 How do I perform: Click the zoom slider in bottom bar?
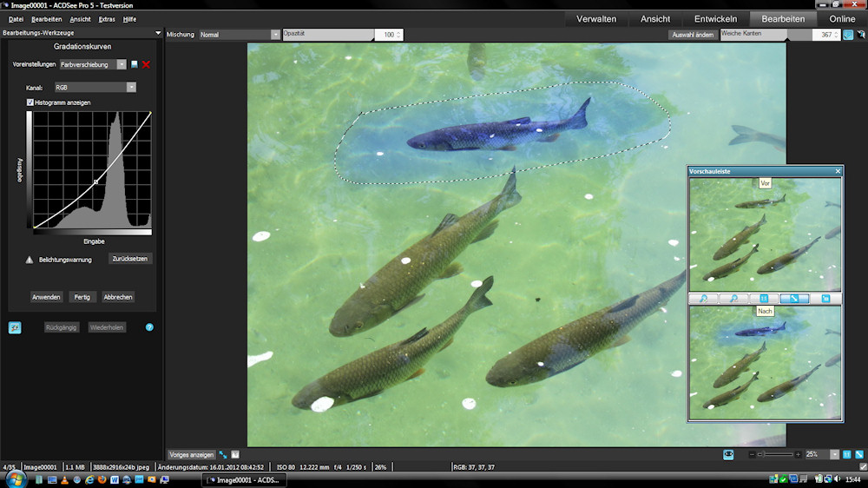(x=776, y=454)
